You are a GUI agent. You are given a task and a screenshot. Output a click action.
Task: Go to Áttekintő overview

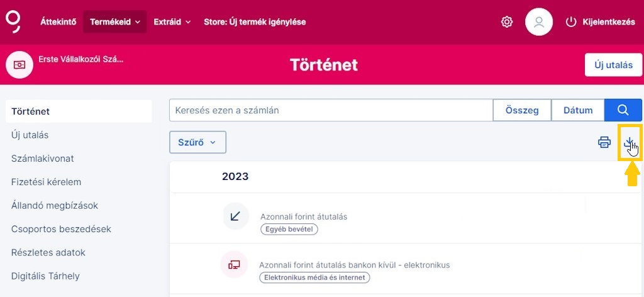(58, 22)
